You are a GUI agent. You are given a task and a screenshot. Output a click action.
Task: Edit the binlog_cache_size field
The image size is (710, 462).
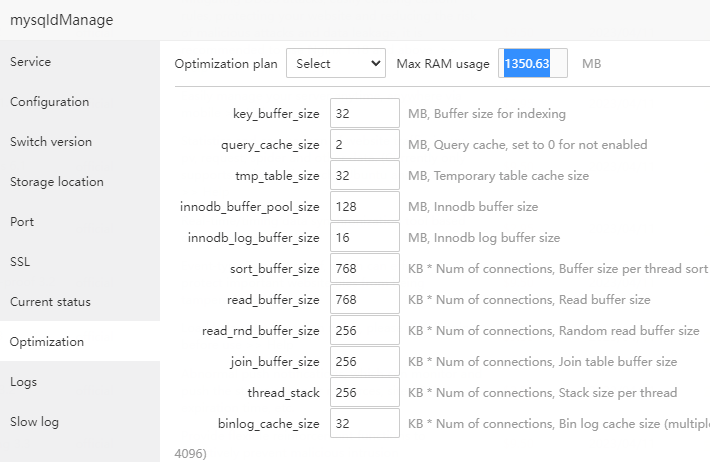point(364,423)
